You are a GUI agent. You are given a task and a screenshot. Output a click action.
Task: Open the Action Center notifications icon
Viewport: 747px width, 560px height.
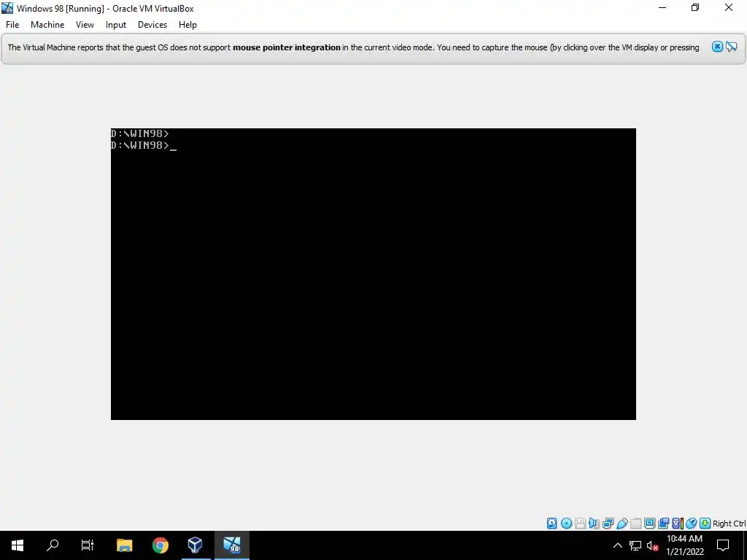pos(723,545)
